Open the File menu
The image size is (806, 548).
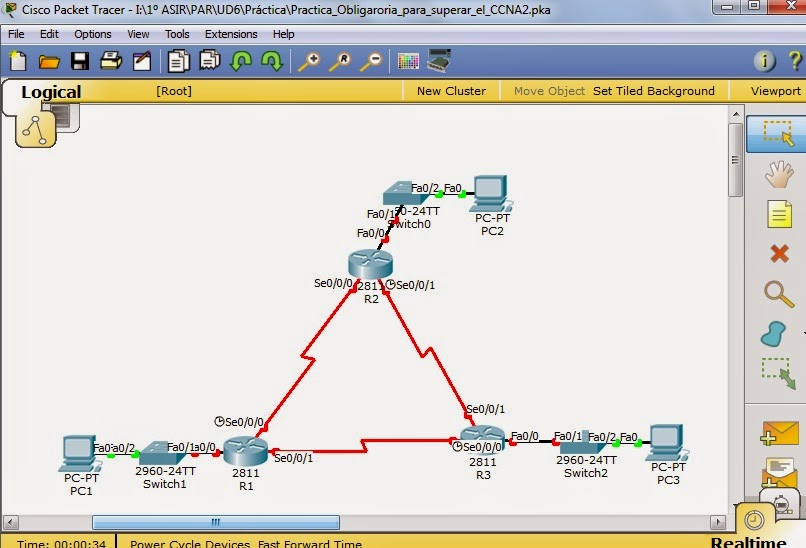tap(16, 34)
